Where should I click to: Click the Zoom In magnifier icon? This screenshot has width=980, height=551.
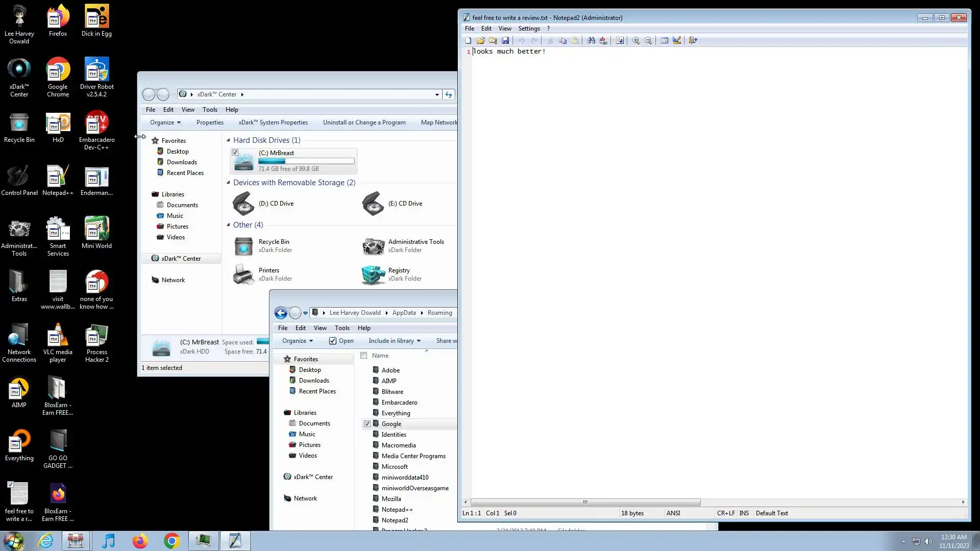coord(636,40)
